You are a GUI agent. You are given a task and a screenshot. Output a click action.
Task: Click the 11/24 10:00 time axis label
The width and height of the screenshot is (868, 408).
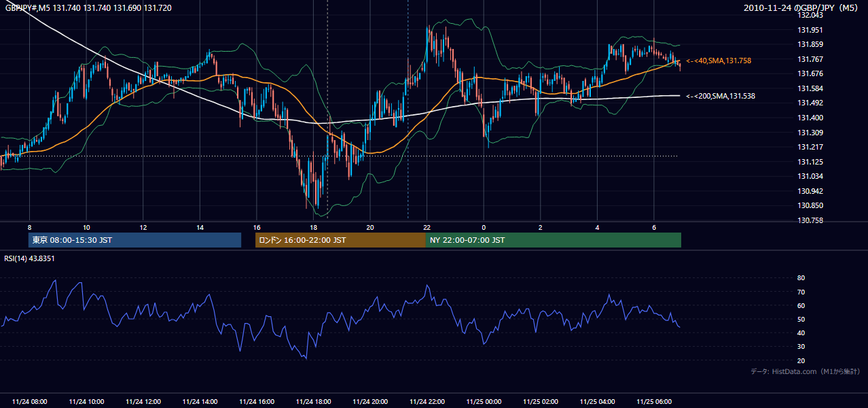tap(86, 402)
